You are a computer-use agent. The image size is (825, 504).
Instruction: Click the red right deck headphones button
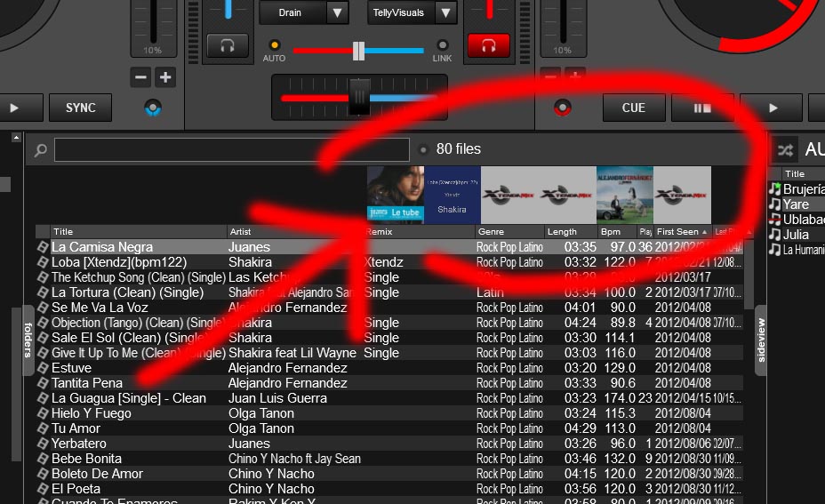click(489, 45)
